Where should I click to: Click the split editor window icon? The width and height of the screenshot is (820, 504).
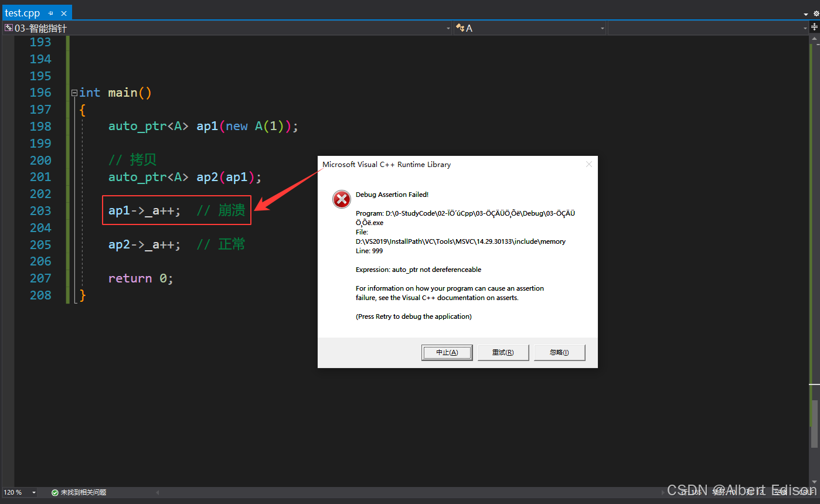coord(814,27)
